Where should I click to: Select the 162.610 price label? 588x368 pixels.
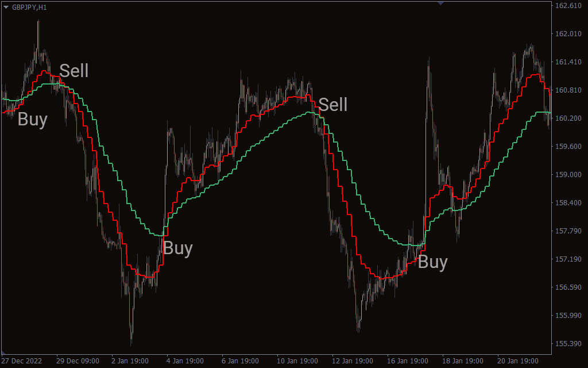(568, 6)
